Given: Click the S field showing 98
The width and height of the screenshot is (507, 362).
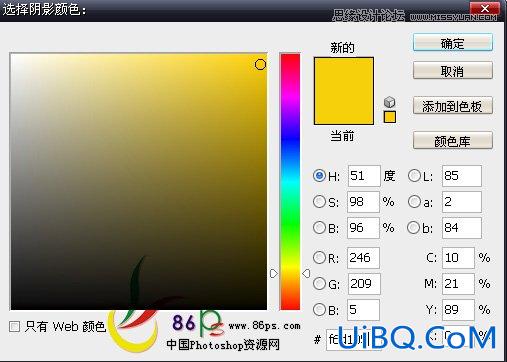Looking at the screenshot, I should [x=363, y=202].
